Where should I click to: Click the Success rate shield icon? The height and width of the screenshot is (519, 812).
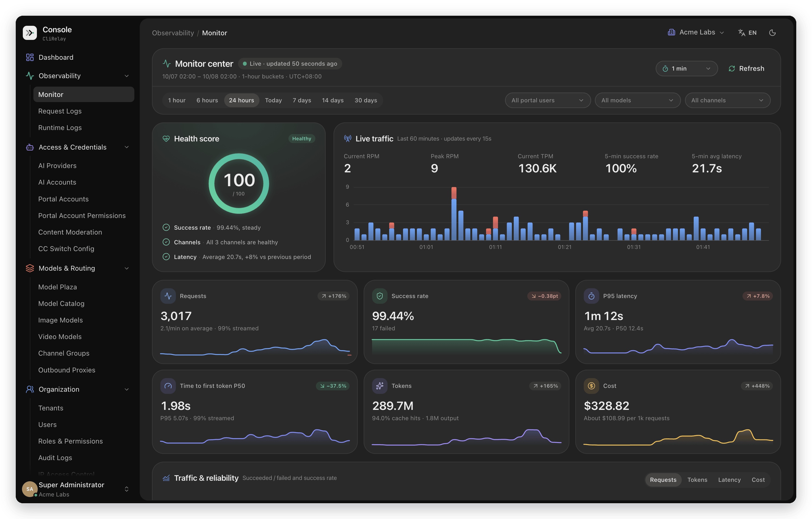click(380, 296)
